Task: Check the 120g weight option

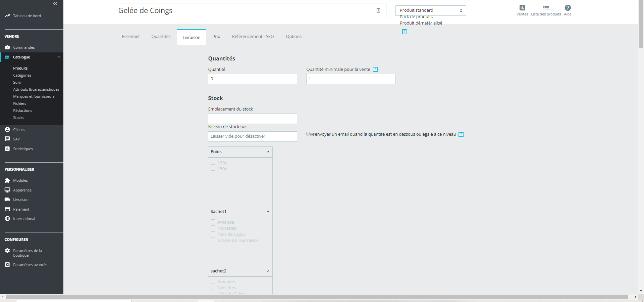Action: [x=213, y=162]
